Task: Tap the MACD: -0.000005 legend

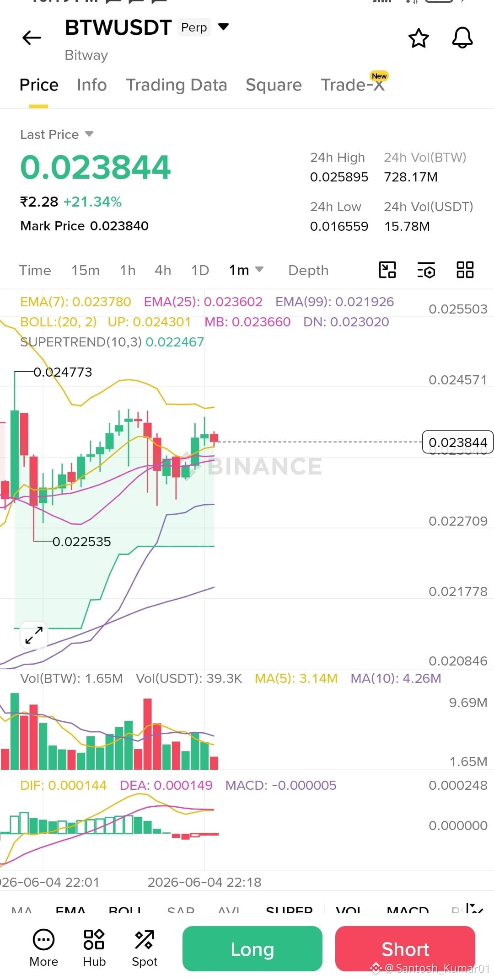Action: tap(281, 785)
